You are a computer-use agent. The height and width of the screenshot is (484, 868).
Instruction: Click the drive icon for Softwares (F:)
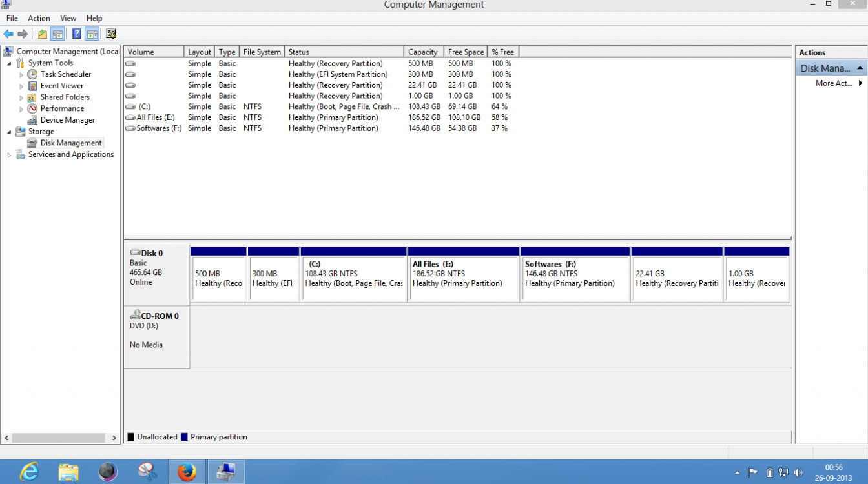point(131,128)
